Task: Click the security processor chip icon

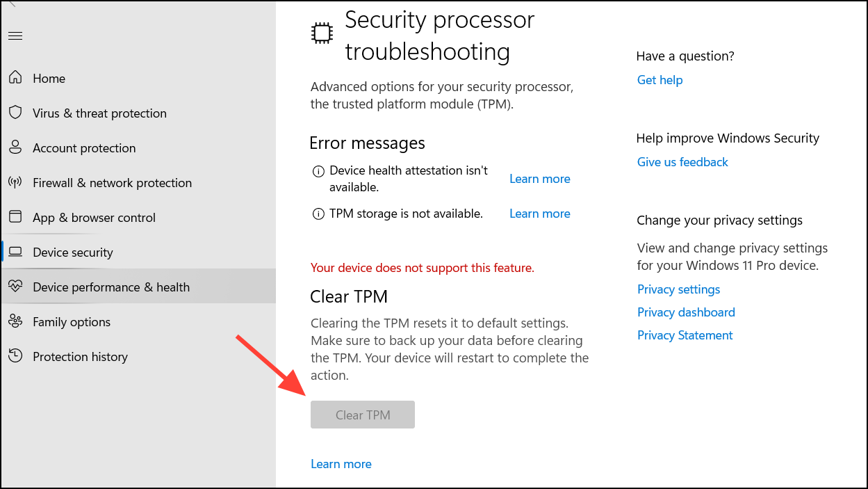Action: [321, 32]
